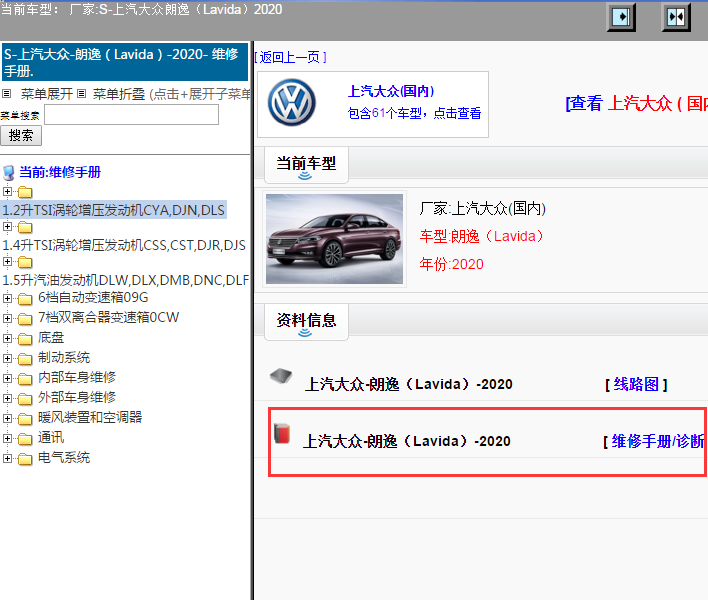This screenshot has height=600, width=708.
Task: Follow the 返回上一页 link
Action: click(x=290, y=57)
